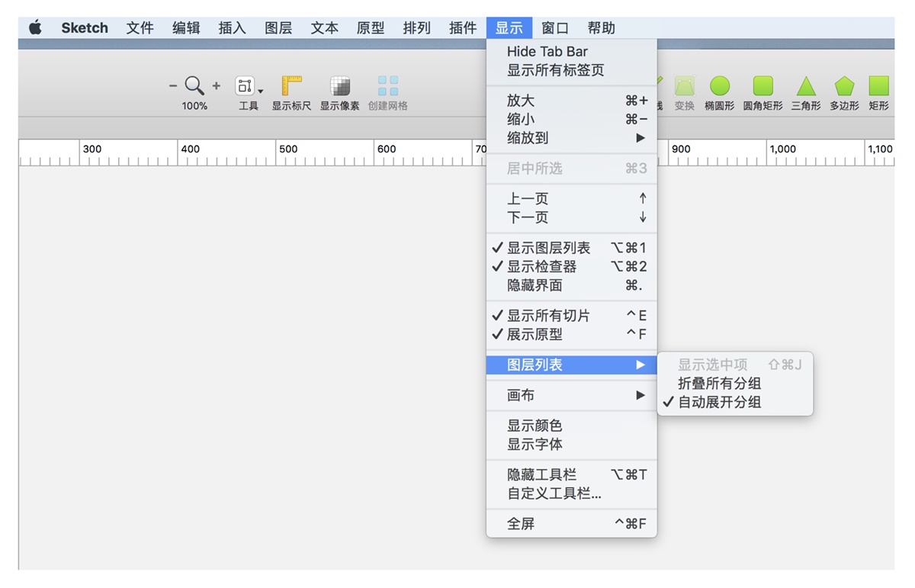The width and height of the screenshot is (915, 588).
Task: Choose 折叠所有分组 in submenu
Action: pyautogui.click(x=735, y=384)
